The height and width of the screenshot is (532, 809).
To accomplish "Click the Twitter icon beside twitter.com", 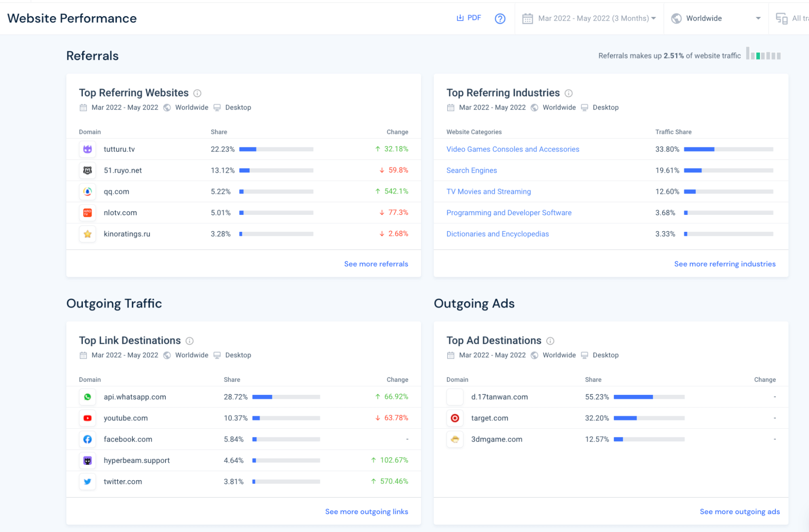I will (x=87, y=481).
